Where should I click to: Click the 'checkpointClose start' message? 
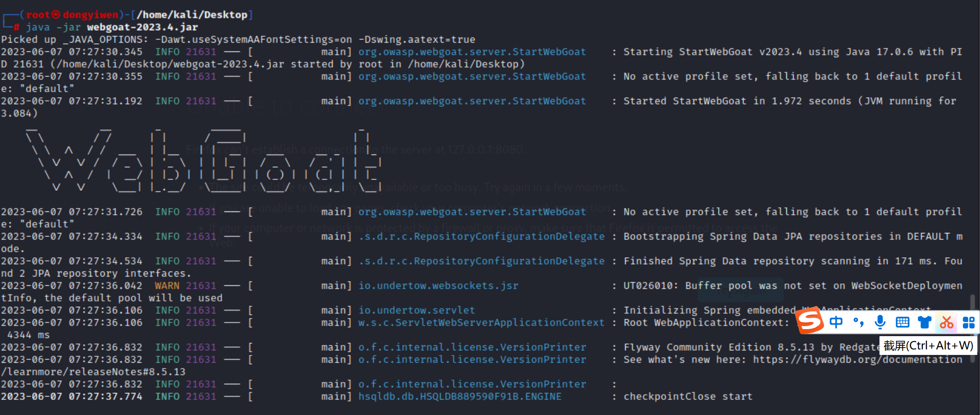click(x=688, y=397)
